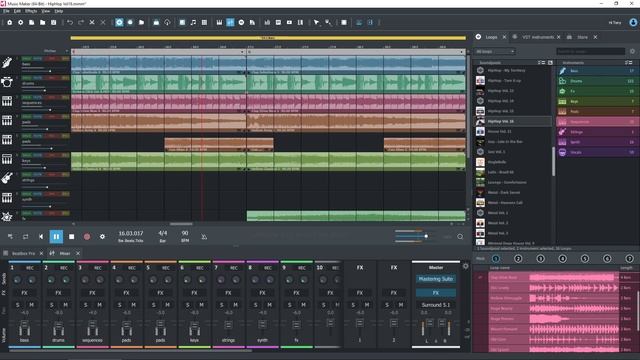
Task: Click the bass guitar track icon
Action: coord(7,63)
